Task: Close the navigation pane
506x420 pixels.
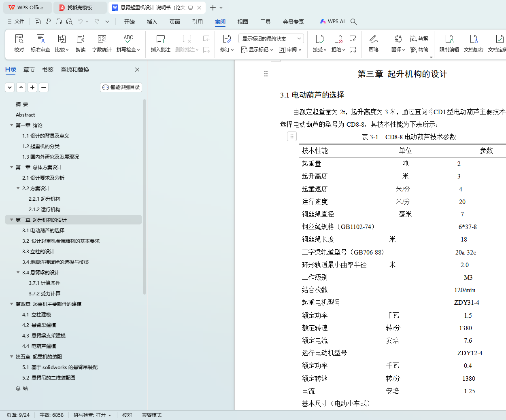Action: pos(137,70)
